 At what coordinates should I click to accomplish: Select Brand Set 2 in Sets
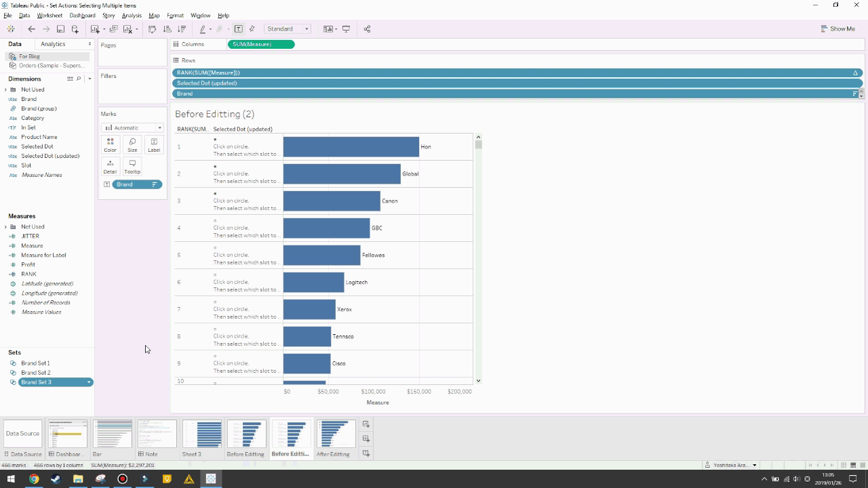point(35,373)
